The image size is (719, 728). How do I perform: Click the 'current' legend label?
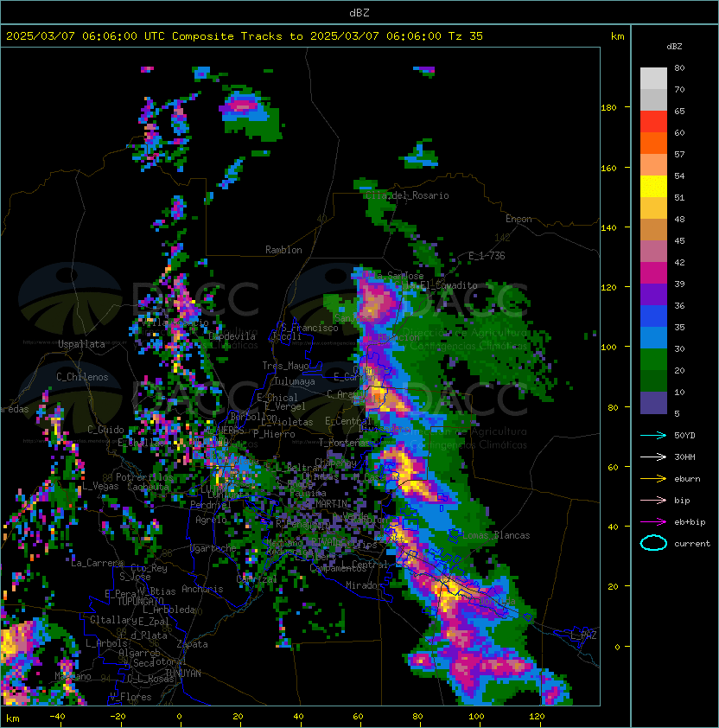692,544
